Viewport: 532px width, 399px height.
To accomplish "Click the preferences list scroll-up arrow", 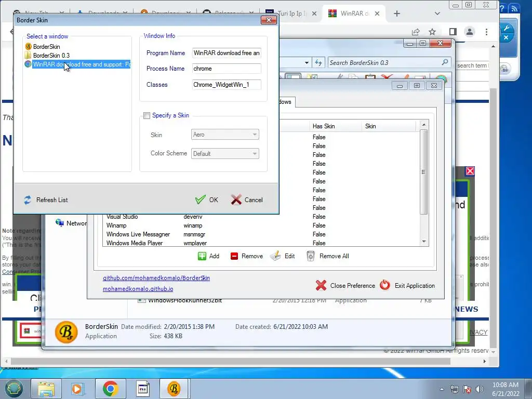I will 424,125.
